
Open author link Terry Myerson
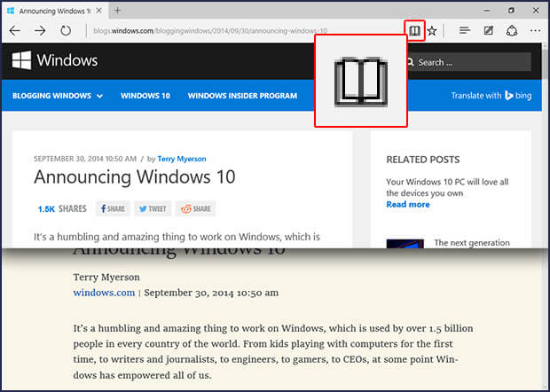(182, 159)
